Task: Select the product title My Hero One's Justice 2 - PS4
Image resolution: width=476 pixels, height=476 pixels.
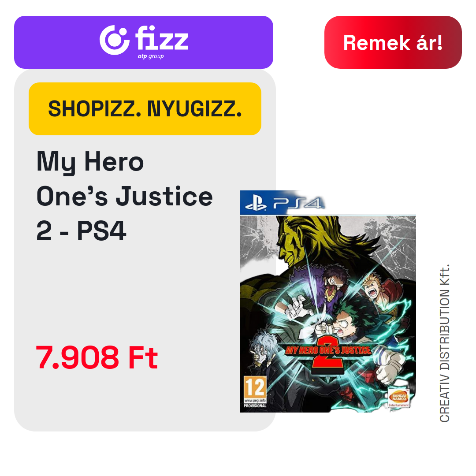Action: point(124,196)
